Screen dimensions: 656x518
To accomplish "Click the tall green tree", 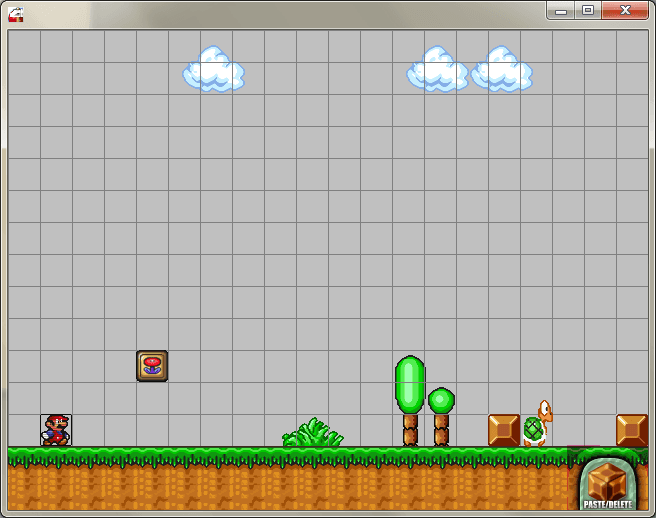I will click(410, 401).
